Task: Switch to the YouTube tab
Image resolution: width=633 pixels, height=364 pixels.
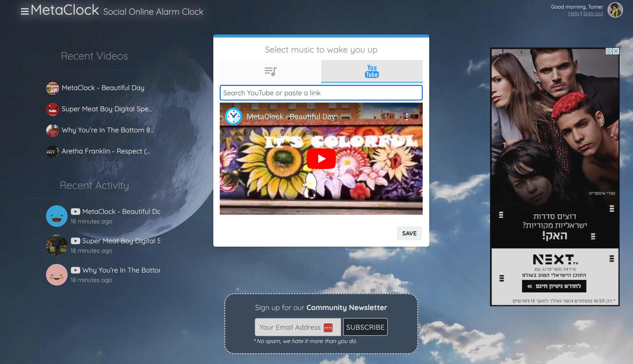Action: pos(372,71)
